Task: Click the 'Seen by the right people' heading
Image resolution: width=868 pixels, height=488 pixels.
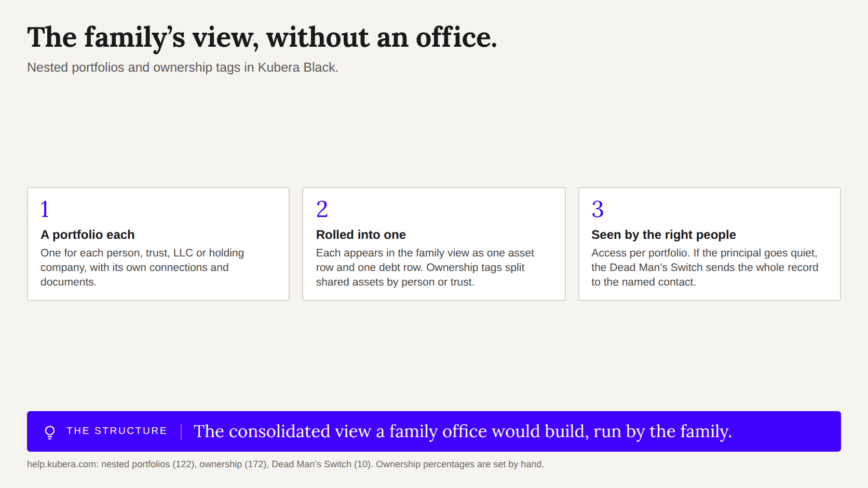Action: click(663, 235)
